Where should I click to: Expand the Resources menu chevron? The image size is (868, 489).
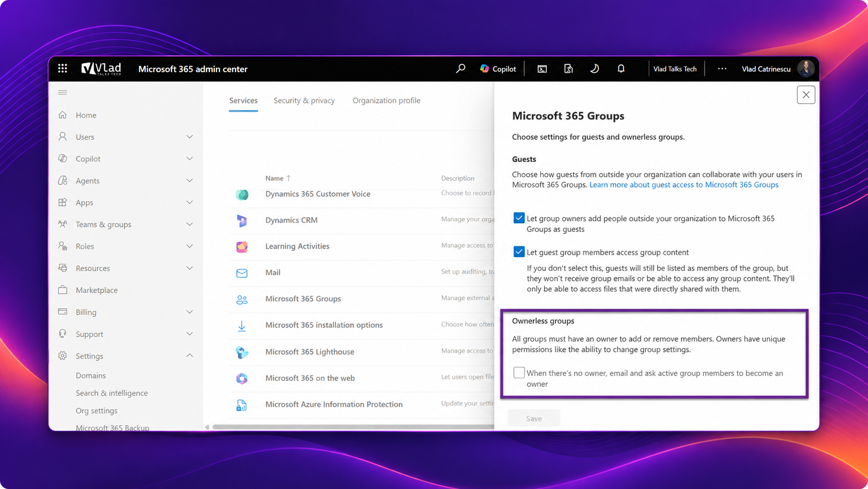tap(189, 268)
